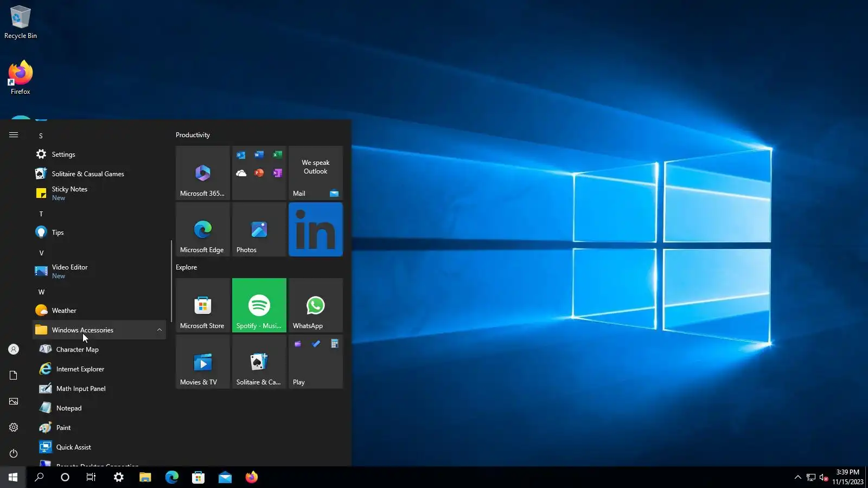Launch Firefox from the desktop shortcut
868x488 pixels.
(x=21, y=78)
